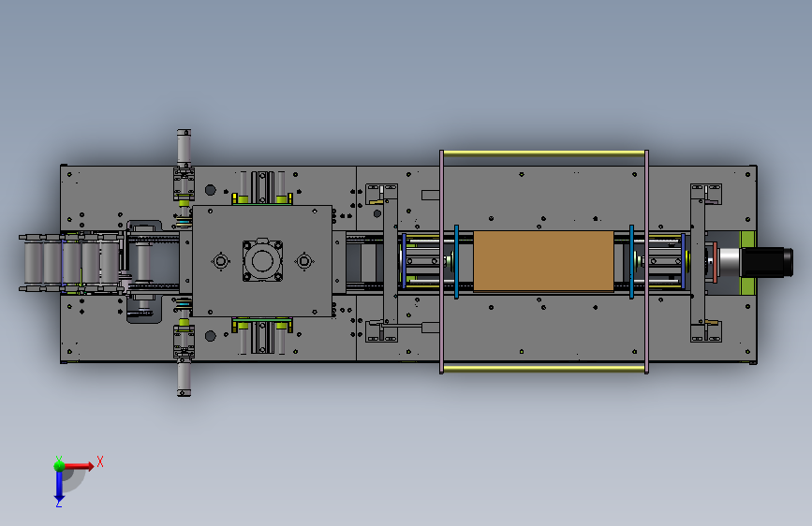Click the large central circular bore

(x=262, y=260)
